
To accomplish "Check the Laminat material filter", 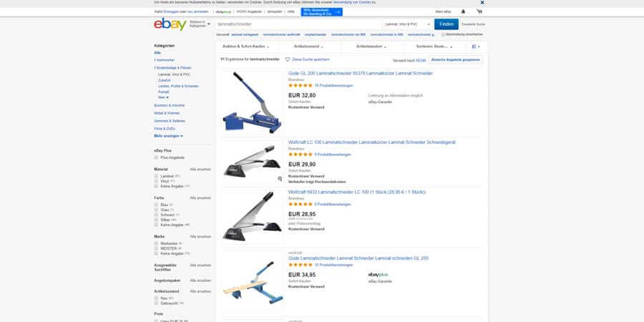I will [156, 176].
